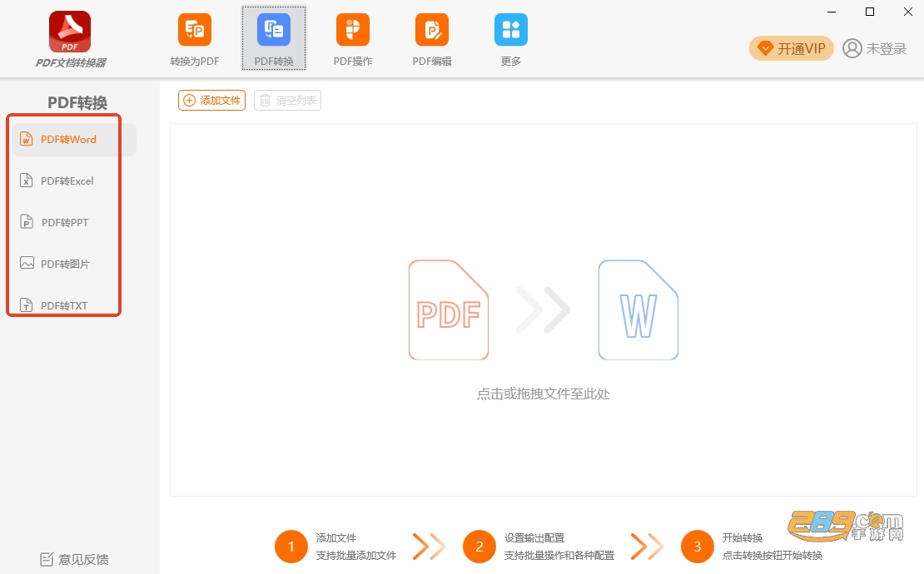This screenshot has width=924, height=574.
Task: Click the 清空列表 button
Action: [x=287, y=101]
